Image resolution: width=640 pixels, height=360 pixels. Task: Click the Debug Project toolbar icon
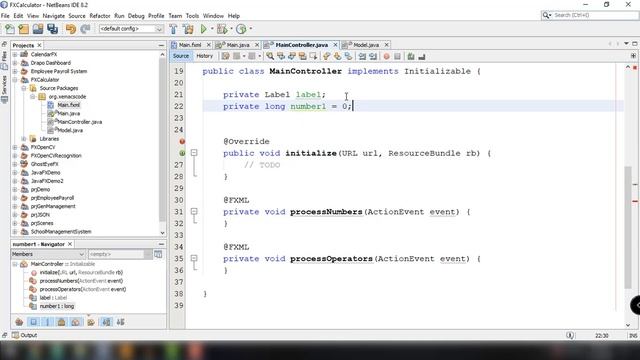[x=222, y=29]
